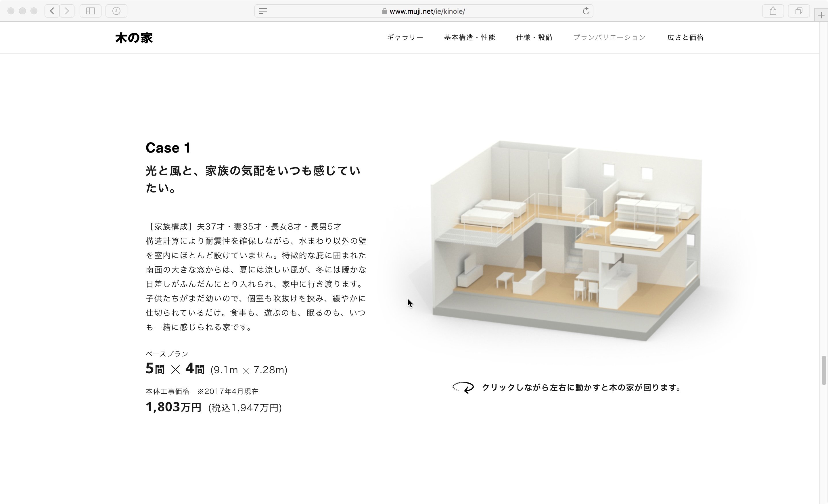Screen dimensions: 828x504
Task: Activate Reader view in the address bar
Action: [262, 11]
